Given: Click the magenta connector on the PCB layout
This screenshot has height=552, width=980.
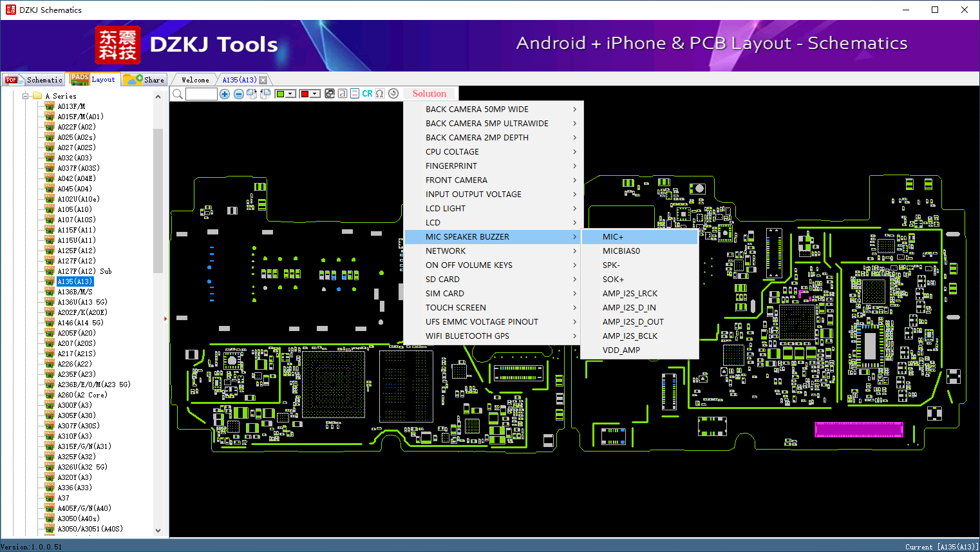Looking at the screenshot, I should coord(859,430).
